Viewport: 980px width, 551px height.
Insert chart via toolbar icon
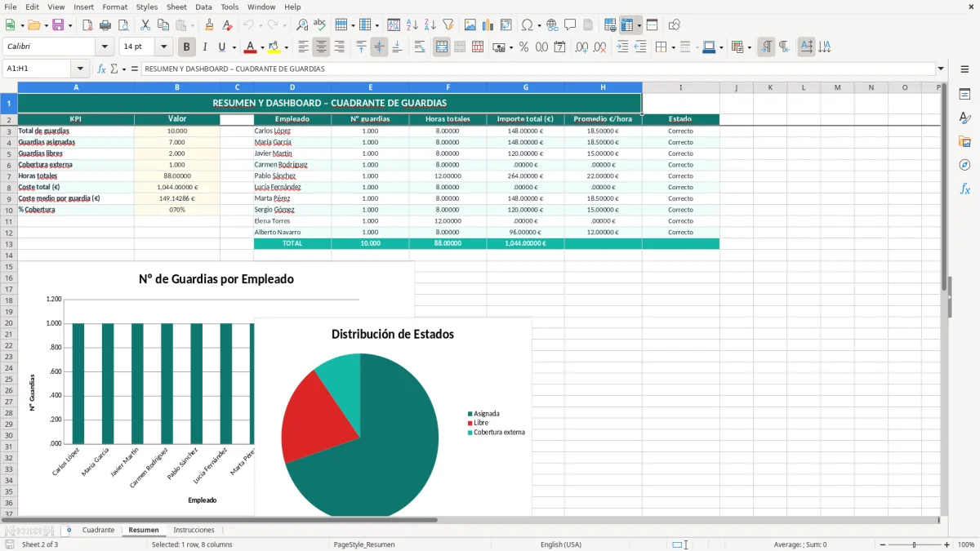tap(488, 25)
